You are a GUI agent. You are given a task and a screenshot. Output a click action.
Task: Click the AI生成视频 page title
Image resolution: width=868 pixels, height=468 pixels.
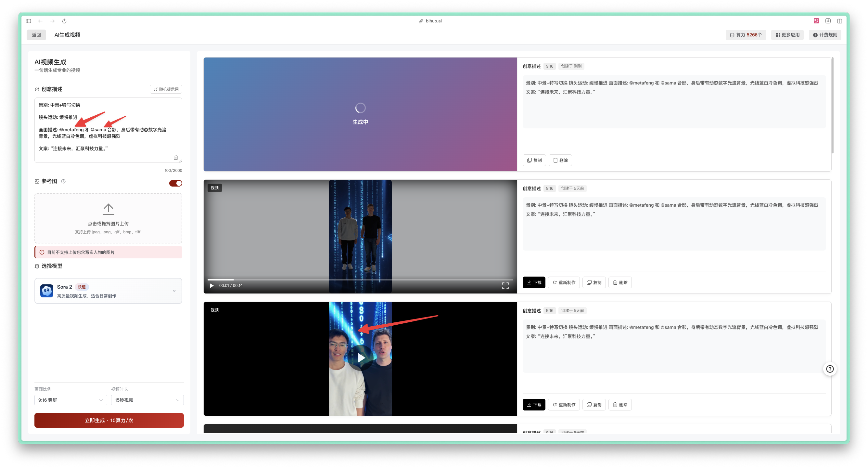click(67, 35)
